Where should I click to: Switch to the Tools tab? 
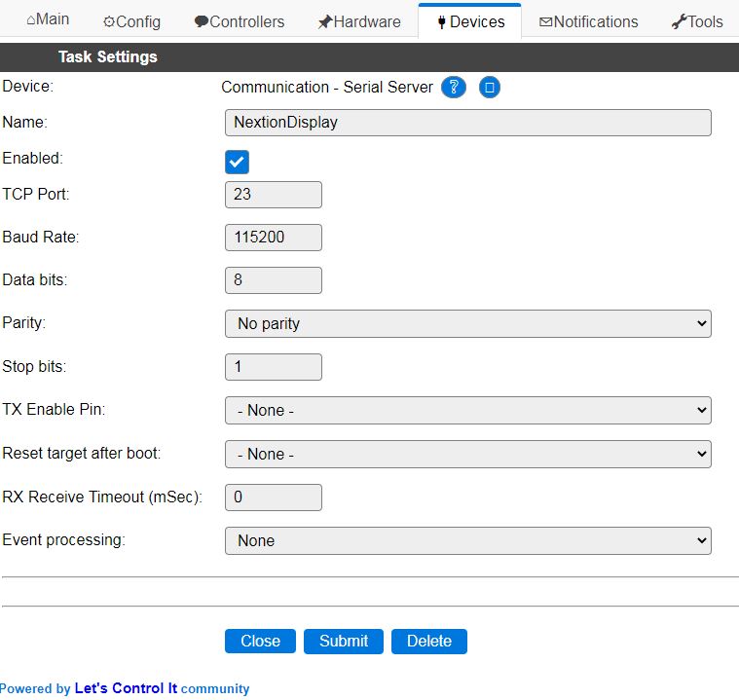[x=697, y=21]
